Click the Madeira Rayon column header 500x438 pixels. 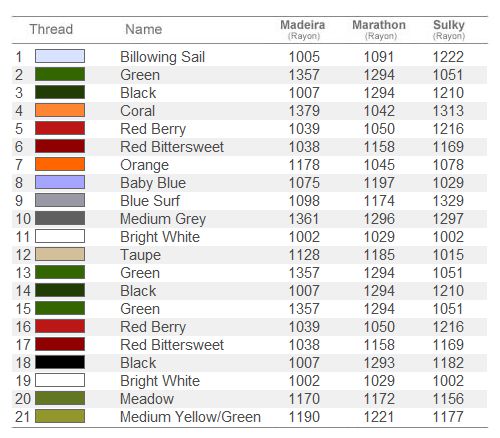303,29
